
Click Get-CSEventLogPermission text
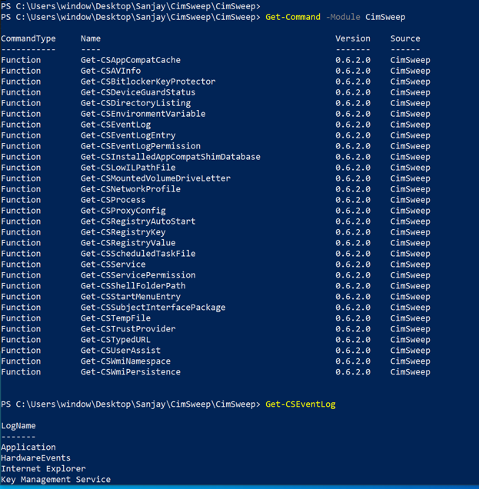tap(140, 146)
